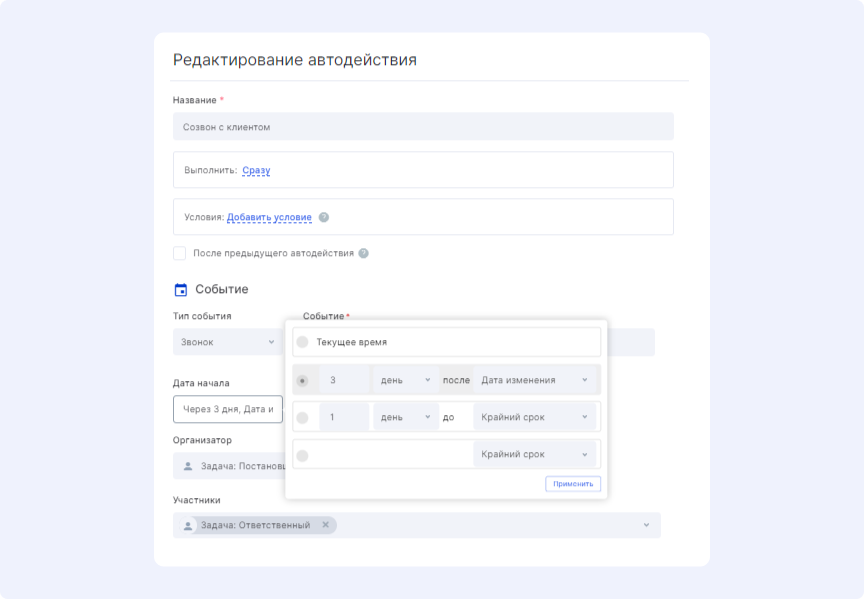Remove the Задача: Ответственный participant tag

(x=325, y=525)
